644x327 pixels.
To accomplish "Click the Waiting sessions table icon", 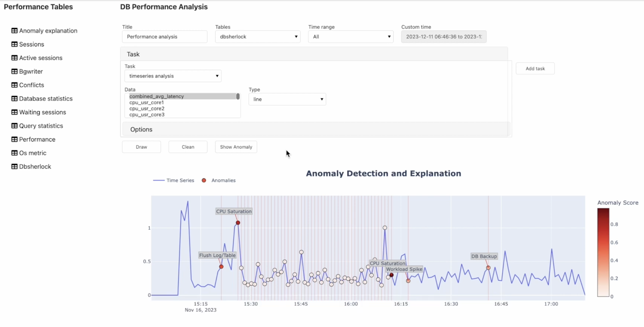I will coord(14,112).
